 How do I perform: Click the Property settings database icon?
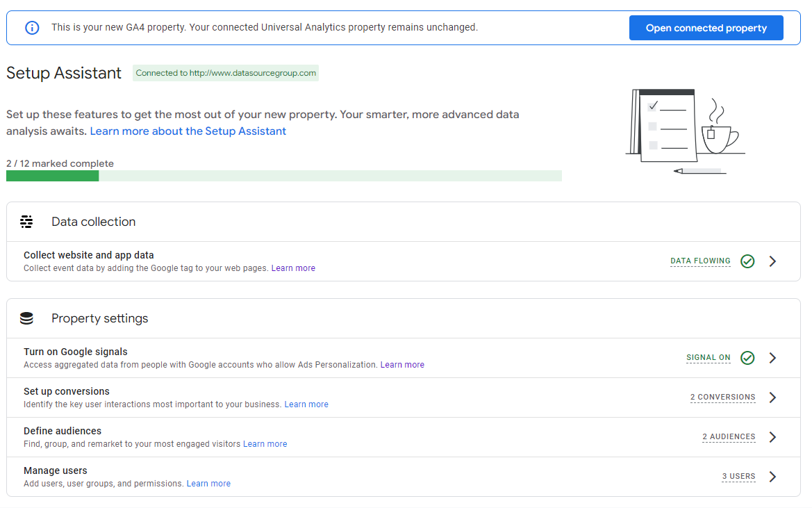(x=27, y=318)
